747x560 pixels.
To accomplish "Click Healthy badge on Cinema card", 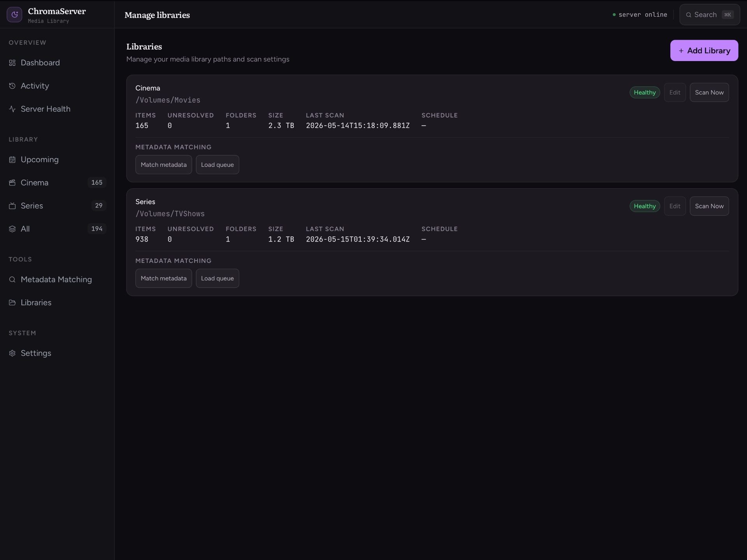I will [x=645, y=93].
